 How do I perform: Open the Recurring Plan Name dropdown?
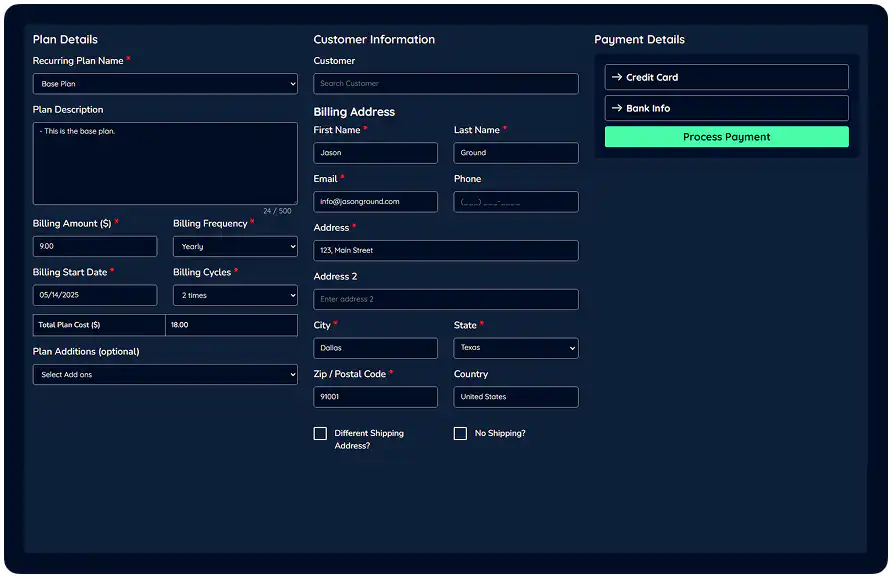tap(165, 84)
